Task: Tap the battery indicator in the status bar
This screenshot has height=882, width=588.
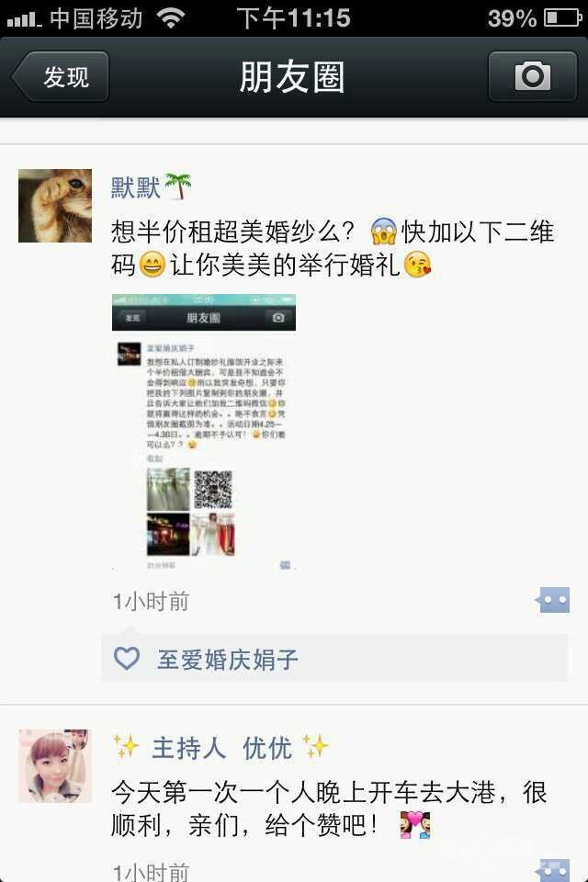Action: pyautogui.click(x=563, y=18)
